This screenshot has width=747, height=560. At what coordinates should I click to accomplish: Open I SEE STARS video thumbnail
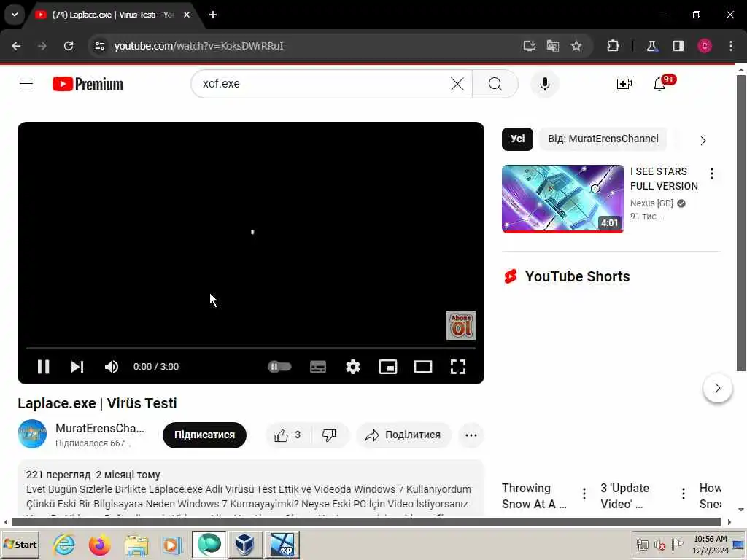(562, 198)
